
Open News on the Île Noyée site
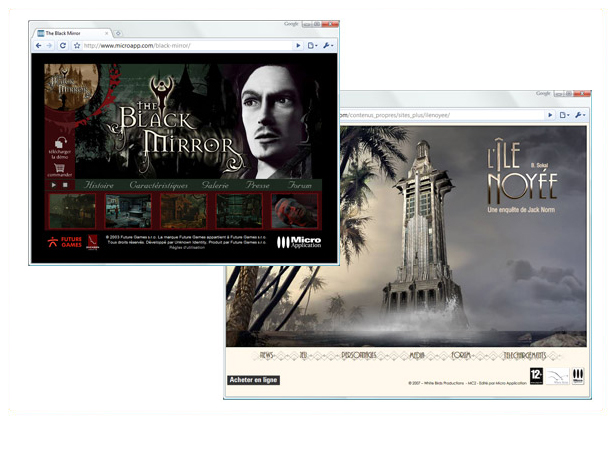[267, 355]
